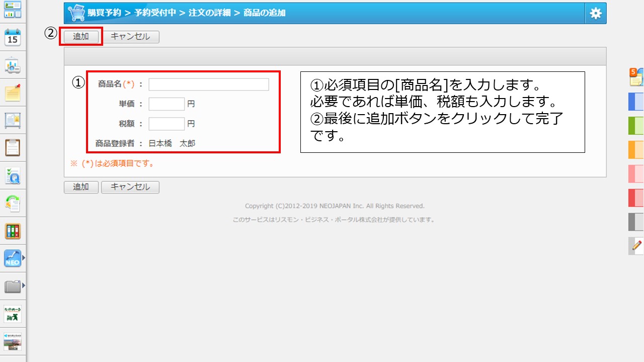Click the top 追加 button
The image size is (644, 362).
point(81,37)
